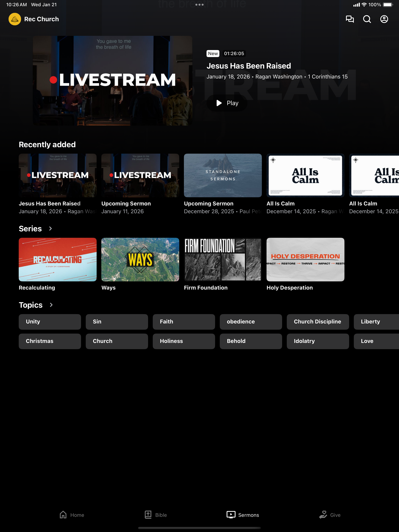Select the Church topic

(x=117, y=341)
